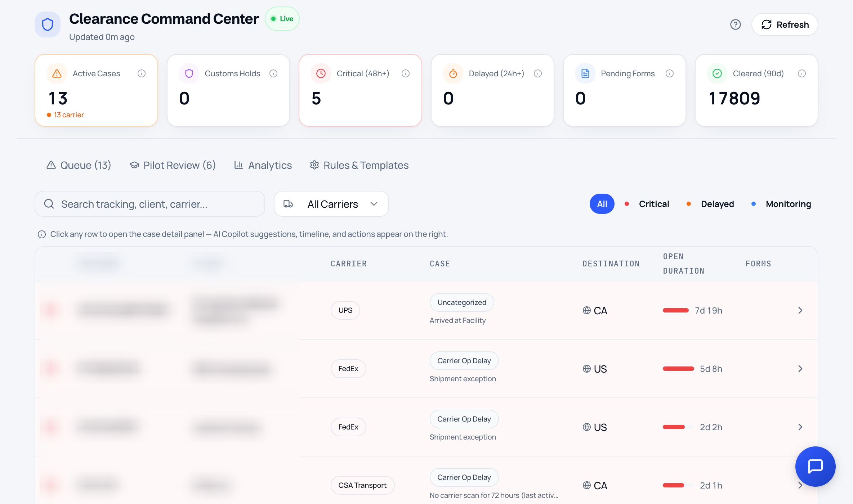Click the UPS carrier chip
Screen dimensions: 853x504
coord(345,310)
